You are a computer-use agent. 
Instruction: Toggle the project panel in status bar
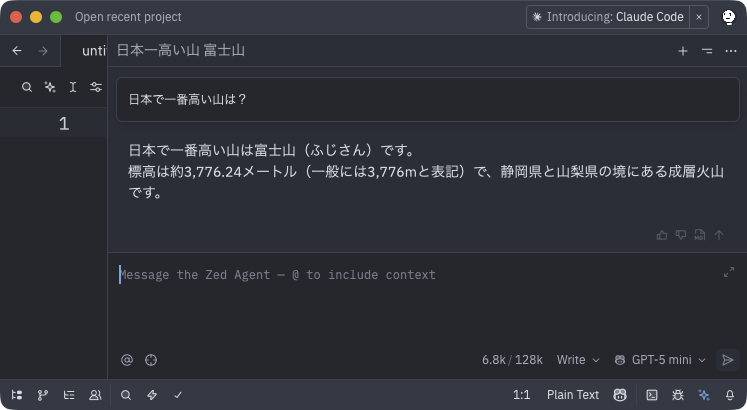(17, 395)
